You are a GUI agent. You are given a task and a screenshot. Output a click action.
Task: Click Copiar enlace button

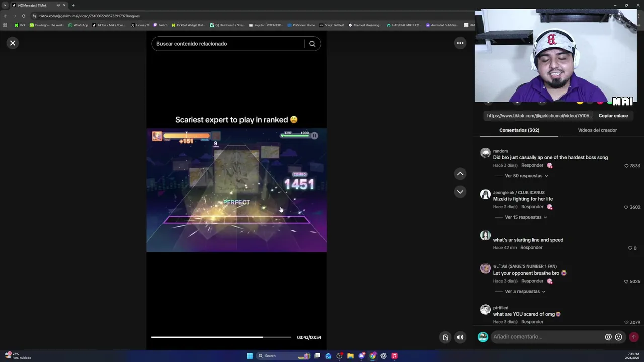pyautogui.click(x=613, y=116)
